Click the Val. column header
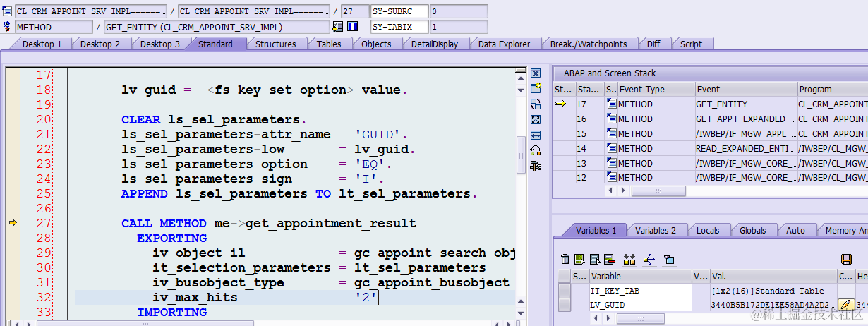The height and width of the screenshot is (326, 868). (x=773, y=276)
